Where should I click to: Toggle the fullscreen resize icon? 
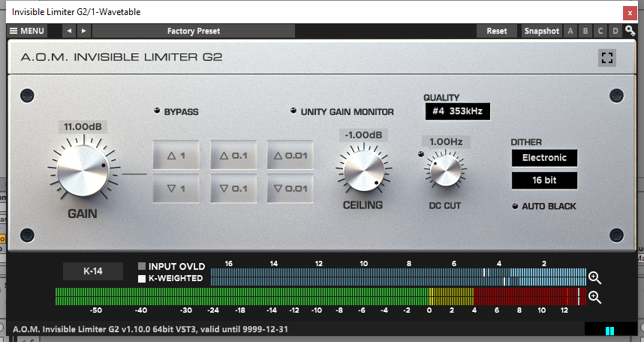pyautogui.click(x=607, y=58)
